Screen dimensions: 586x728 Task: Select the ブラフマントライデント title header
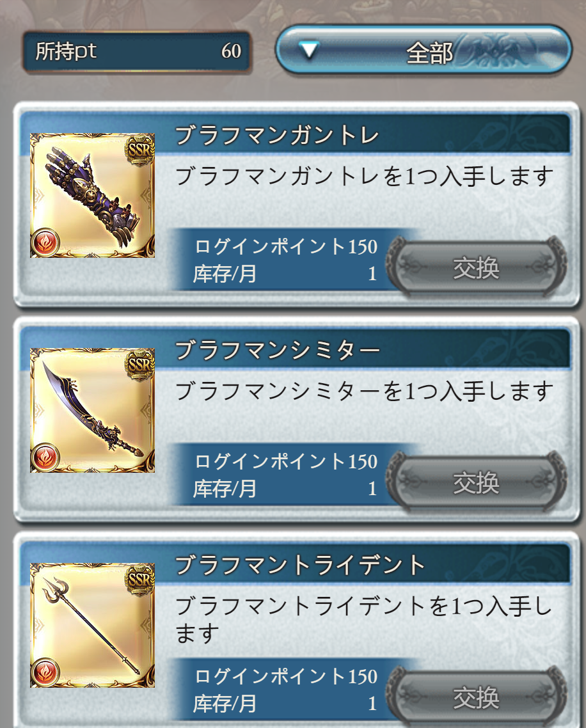[x=299, y=566]
